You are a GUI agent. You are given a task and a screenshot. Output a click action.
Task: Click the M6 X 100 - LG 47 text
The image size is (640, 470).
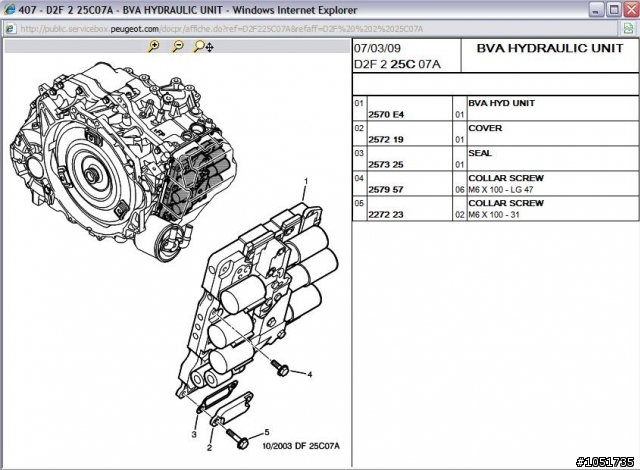point(501,190)
